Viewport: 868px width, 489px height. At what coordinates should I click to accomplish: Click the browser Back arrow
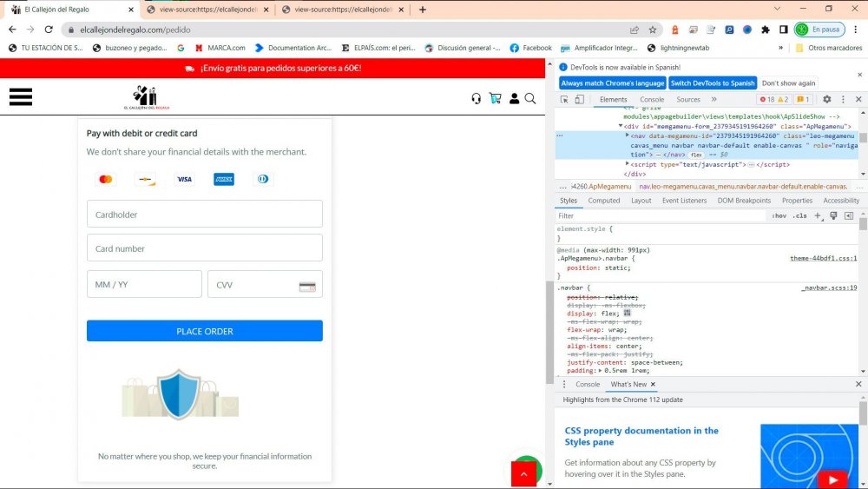point(12,30)
